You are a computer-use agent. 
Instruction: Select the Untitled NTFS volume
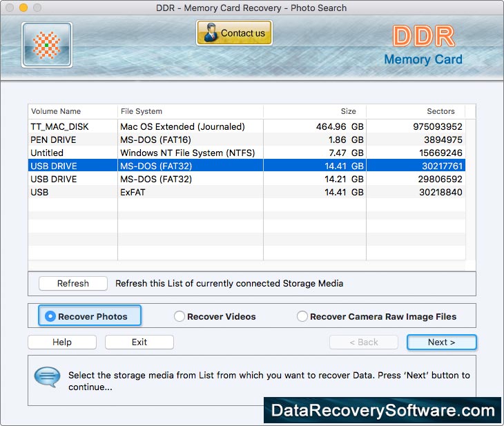[x=246, y=153]
